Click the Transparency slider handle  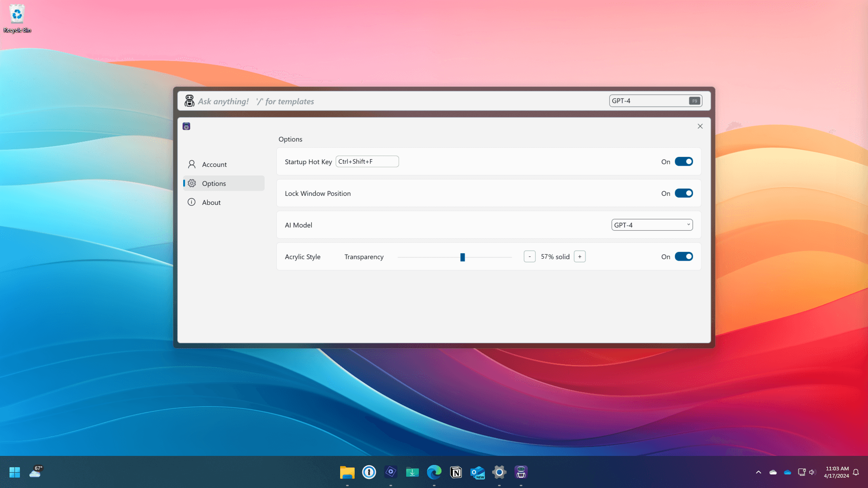(x=462, y=257)
